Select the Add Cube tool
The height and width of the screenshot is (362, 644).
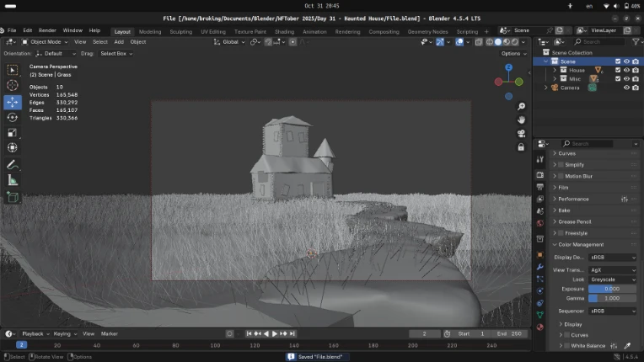pos(13,197)
